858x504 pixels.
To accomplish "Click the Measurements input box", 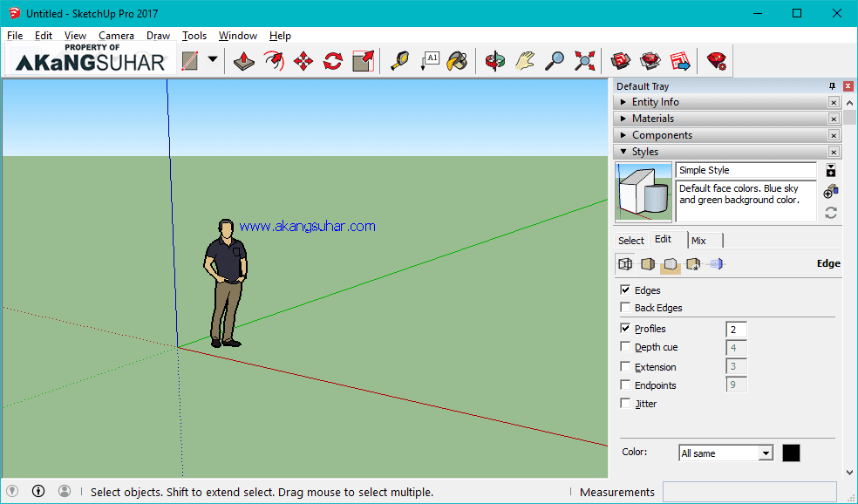I will pos(750,492).
